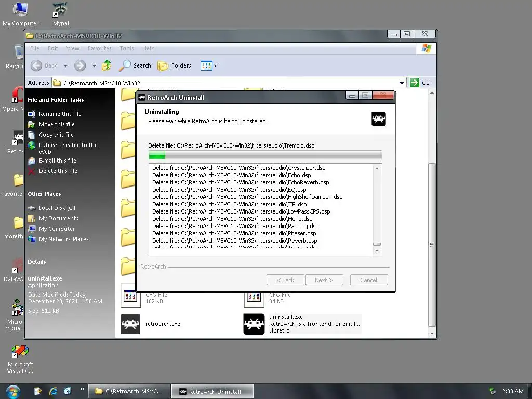Minimize the RetroArch Uninstall dialog

coord(352,96)
